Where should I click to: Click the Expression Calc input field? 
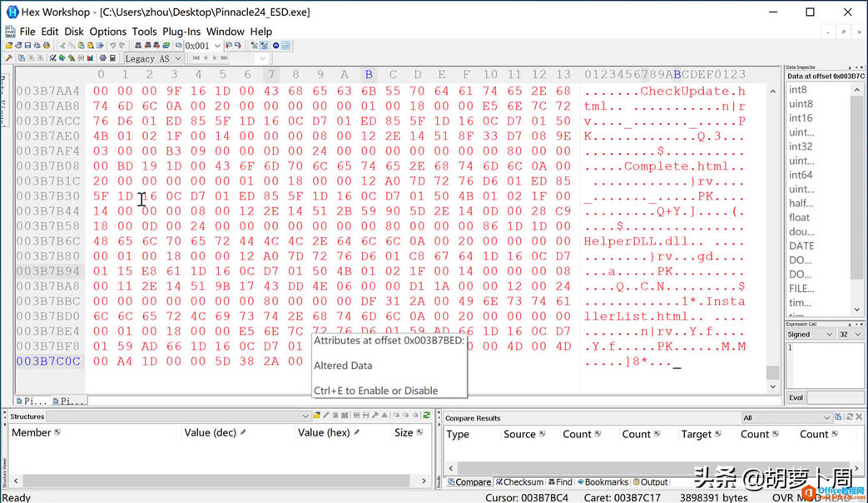(x=824, y=365)
